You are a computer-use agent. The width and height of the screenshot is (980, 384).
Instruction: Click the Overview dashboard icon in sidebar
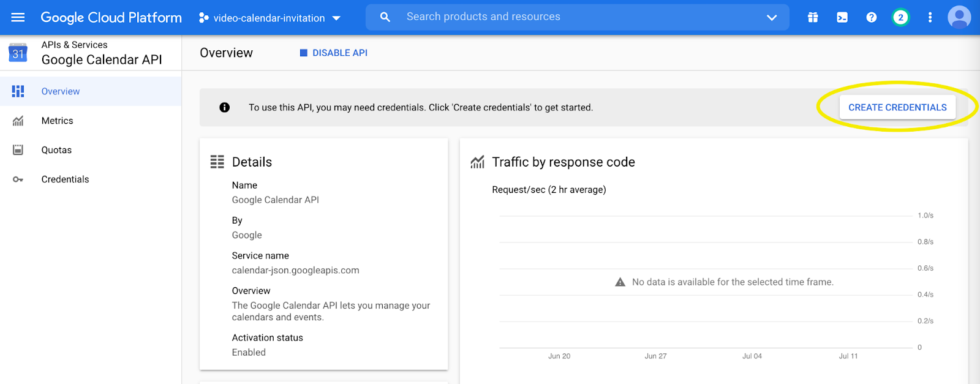click(18, 91)
